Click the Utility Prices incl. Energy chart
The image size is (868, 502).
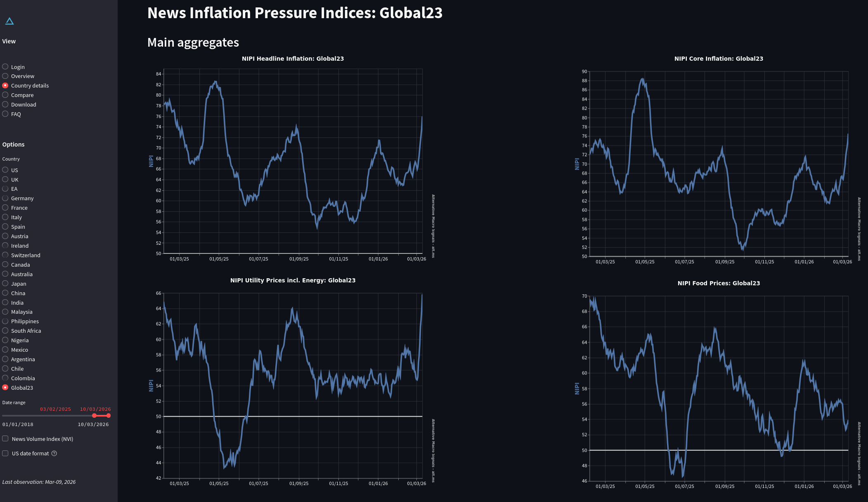pos(293,386)
